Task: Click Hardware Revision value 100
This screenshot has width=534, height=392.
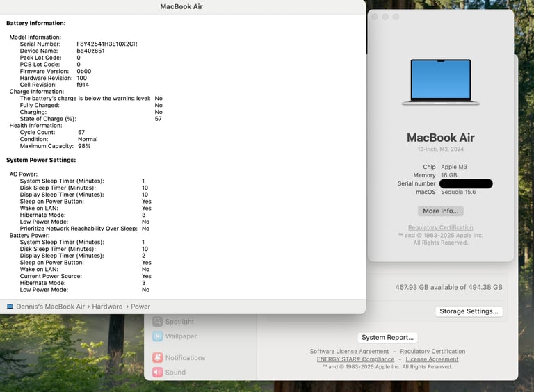Action: (x=82, y=78)
